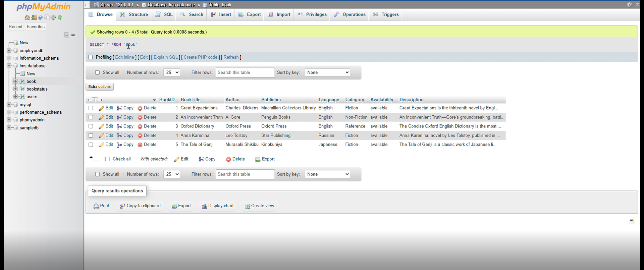Click the top Search this table filter field
The height and width of the screenshot is (270, 644).
click(245, 72)
